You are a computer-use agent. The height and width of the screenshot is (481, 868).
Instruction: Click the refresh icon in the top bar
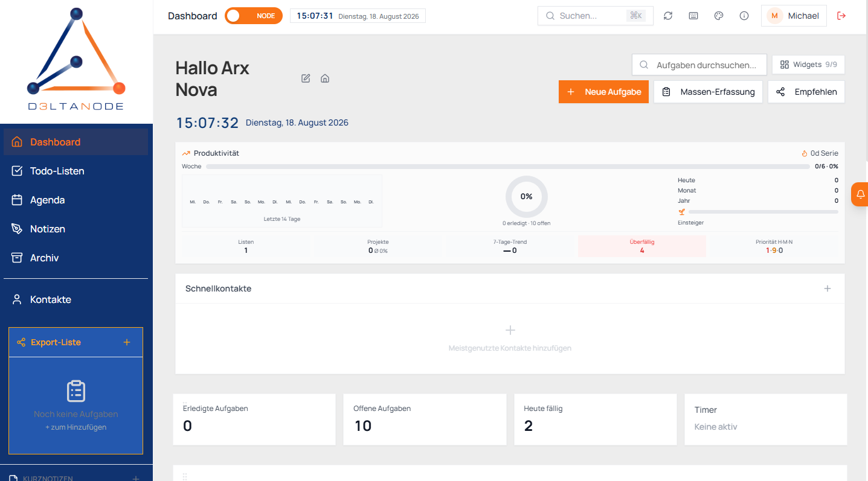pyautogui.click(x=668, y=16)
